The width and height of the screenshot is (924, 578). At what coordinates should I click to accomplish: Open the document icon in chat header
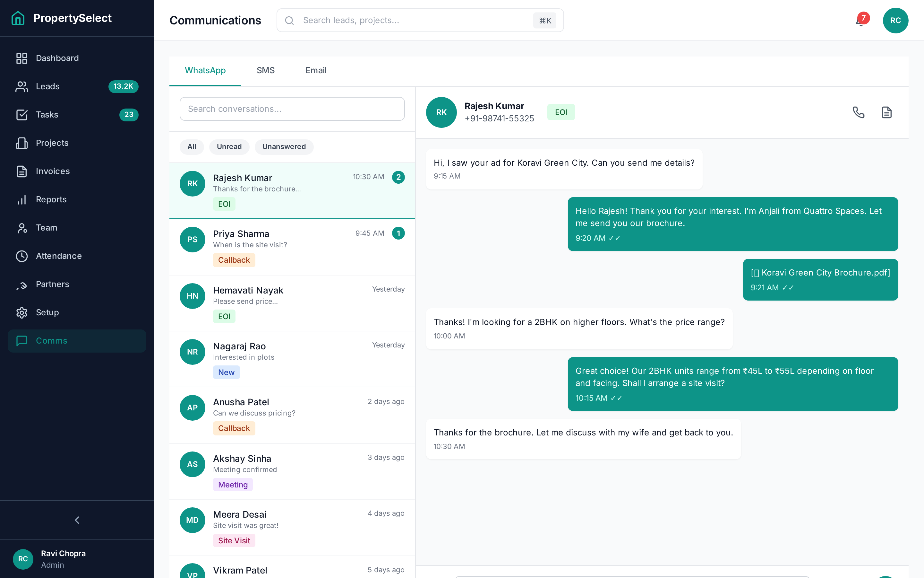(886, 112)
